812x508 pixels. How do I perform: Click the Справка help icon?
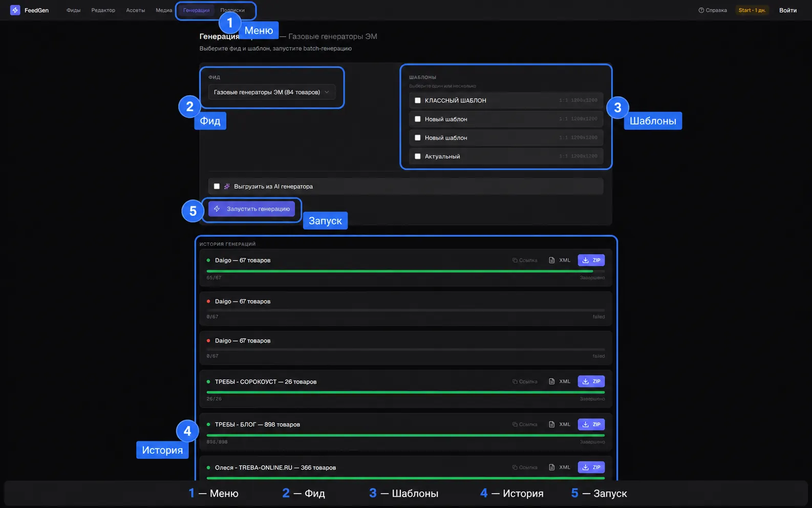701,10
